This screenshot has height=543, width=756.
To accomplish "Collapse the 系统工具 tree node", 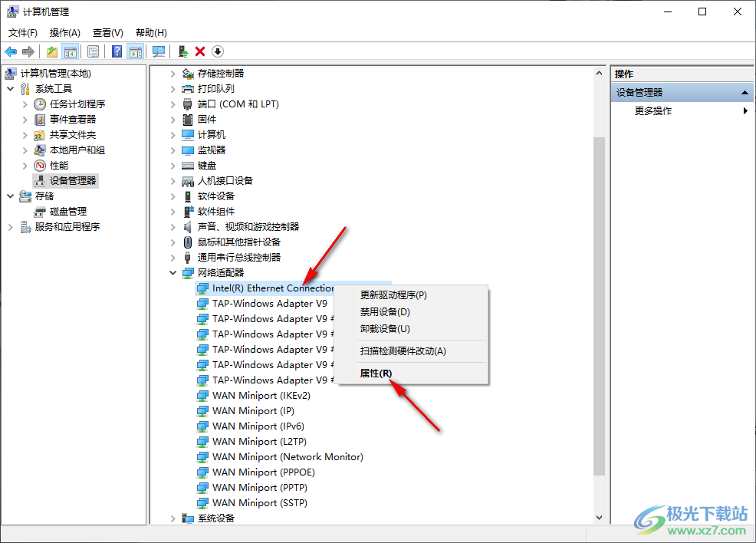I will [x=11, y=89].
